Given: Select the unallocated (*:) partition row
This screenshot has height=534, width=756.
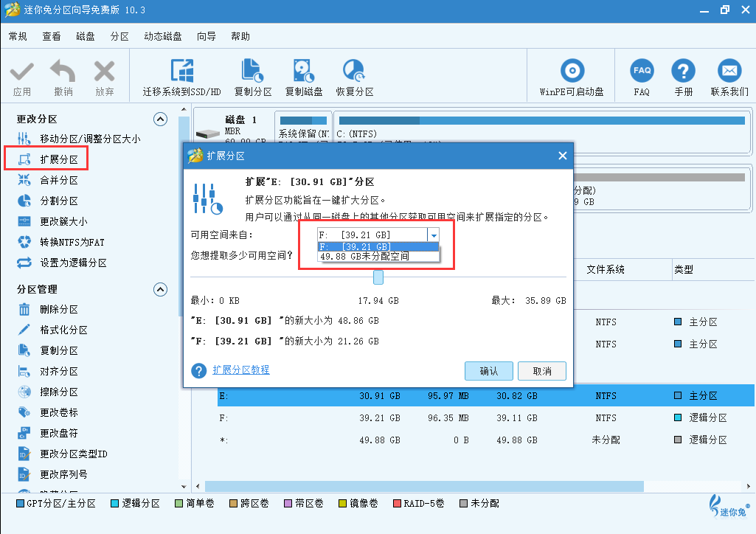Looking at the screenshot, I should (486, 440).
